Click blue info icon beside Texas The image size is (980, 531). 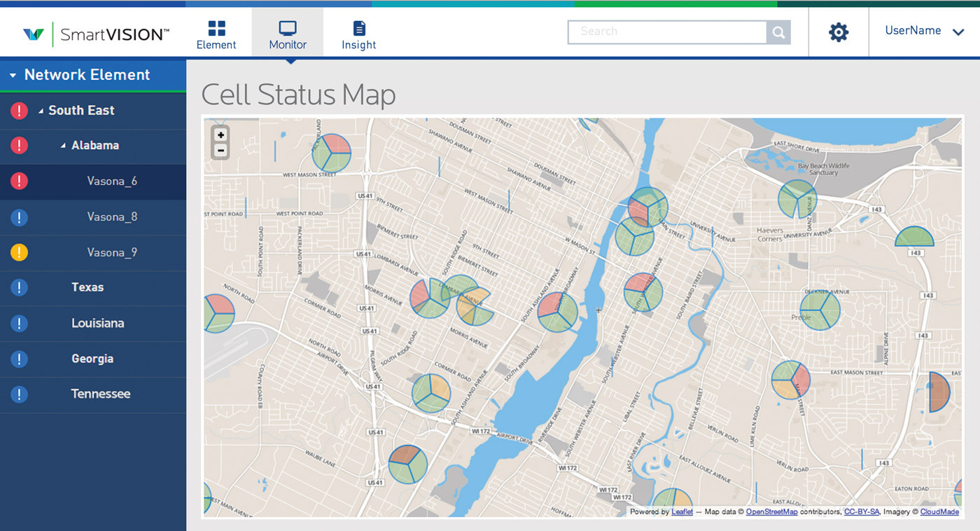[x=20, y=287]
